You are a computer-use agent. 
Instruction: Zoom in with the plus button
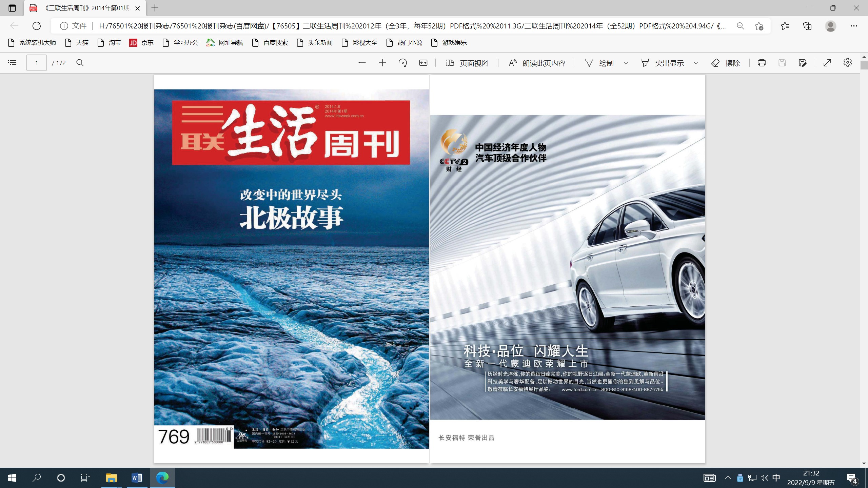tap(382, 63)
